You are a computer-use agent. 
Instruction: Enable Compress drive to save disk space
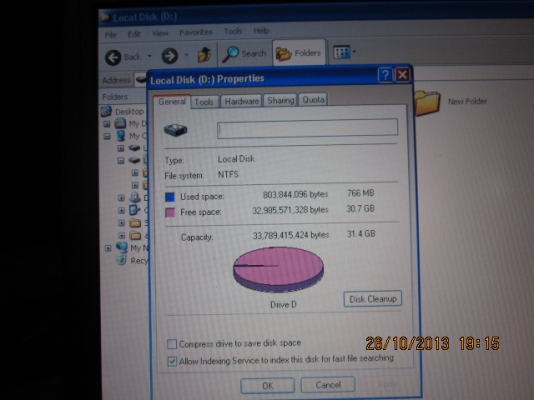(x=172, y=344)
